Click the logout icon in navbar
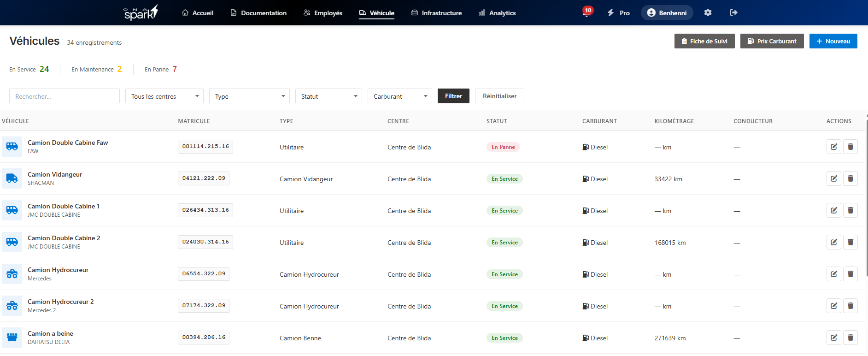This screenshot has height=356, width=868. click(733, 12)
